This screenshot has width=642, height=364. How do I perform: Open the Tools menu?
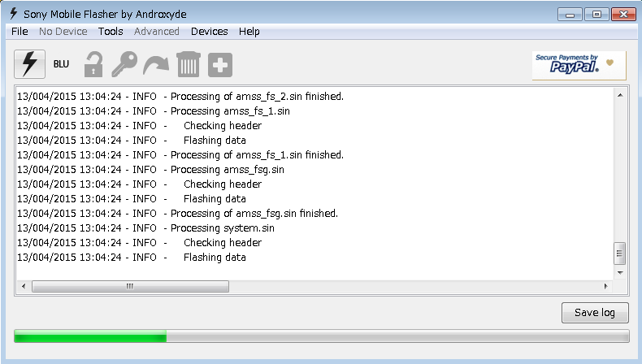point(111,32)
